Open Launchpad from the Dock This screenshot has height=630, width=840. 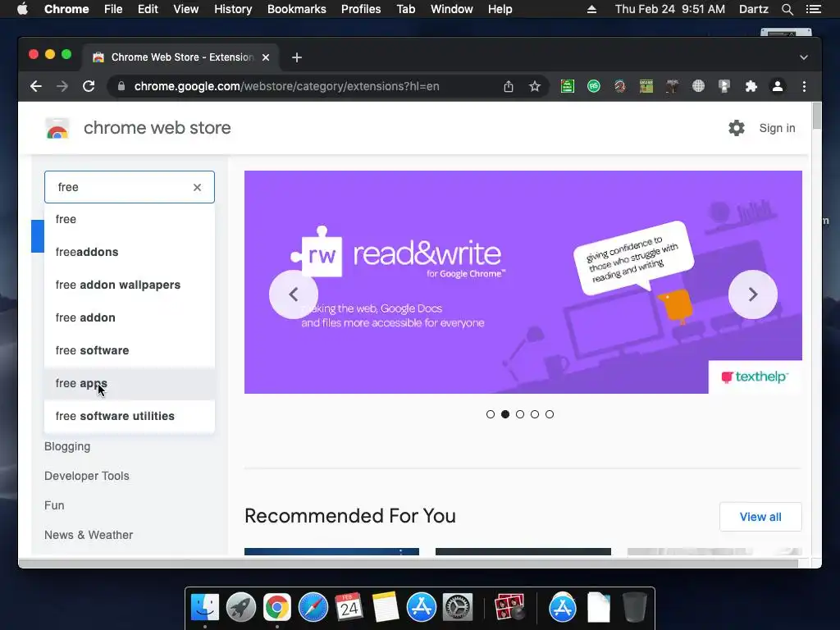tap(241, 608)
